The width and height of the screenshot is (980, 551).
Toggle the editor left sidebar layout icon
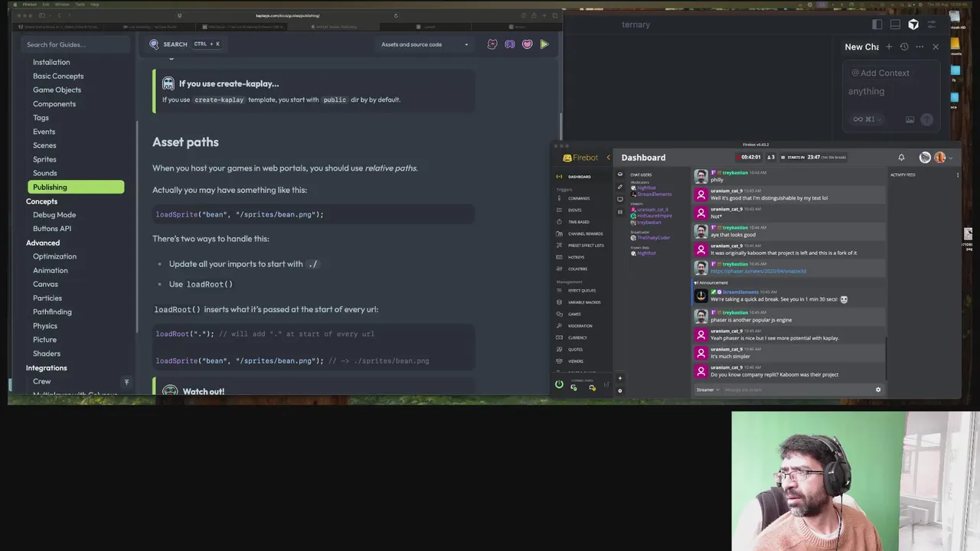click(877, 24)
